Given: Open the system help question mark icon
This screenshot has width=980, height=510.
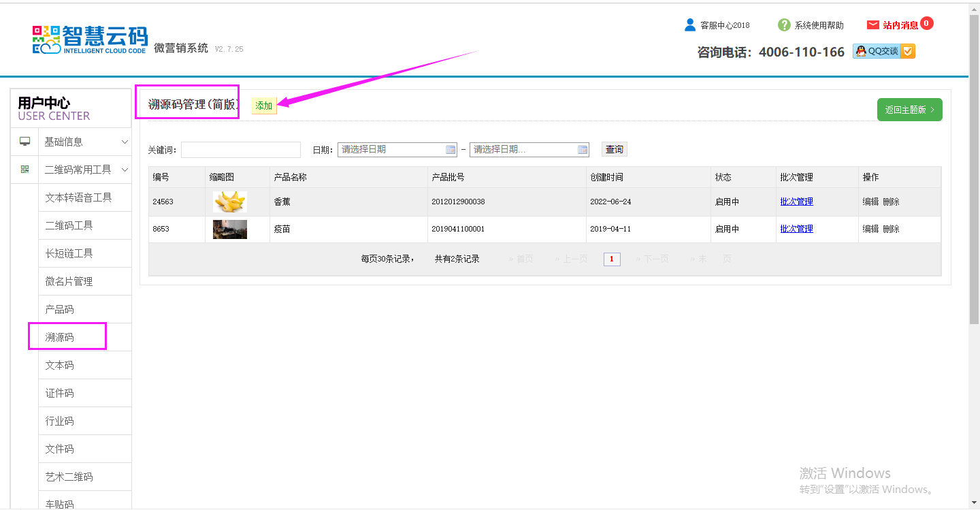Looking at the screenshot, I should (x=784, y=25).
